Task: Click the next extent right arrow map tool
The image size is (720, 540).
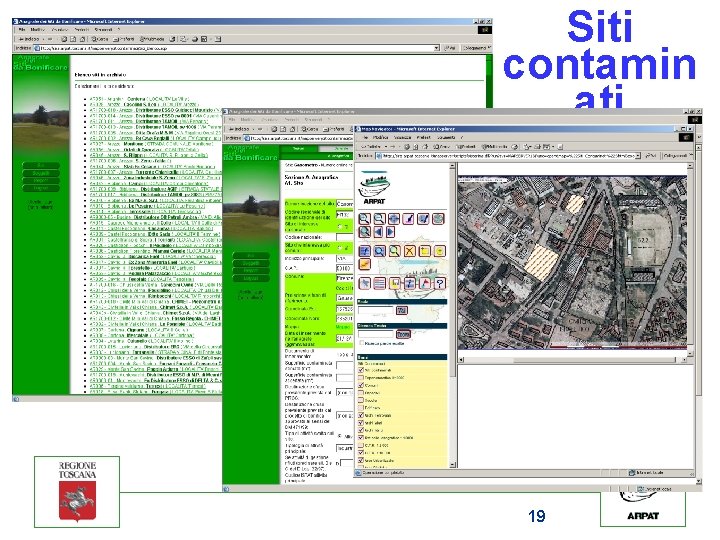Action: (390, 232)
